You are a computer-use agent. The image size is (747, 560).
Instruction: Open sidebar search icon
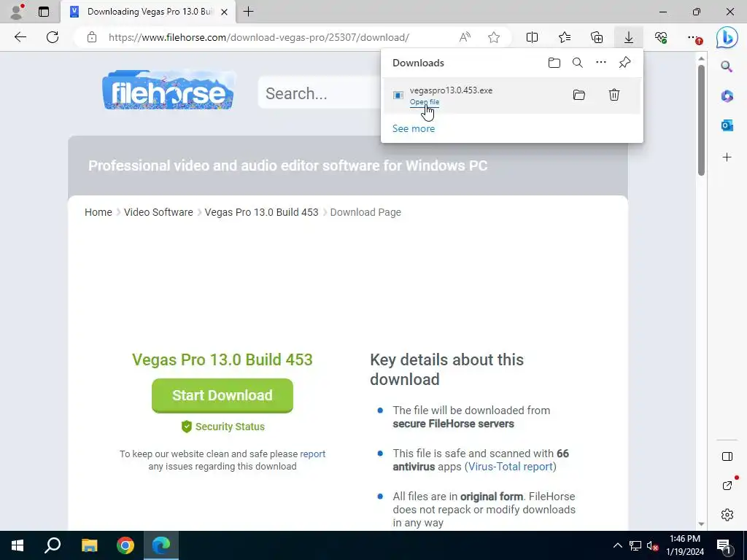tap(727, 66)
